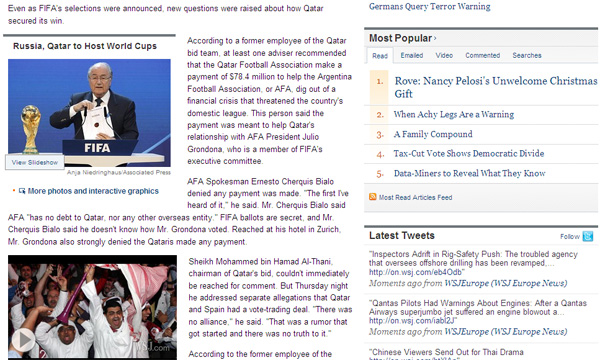Switch to the Commented tab
Viewport: 600px width, 360px height.
[x=483, y=55]
